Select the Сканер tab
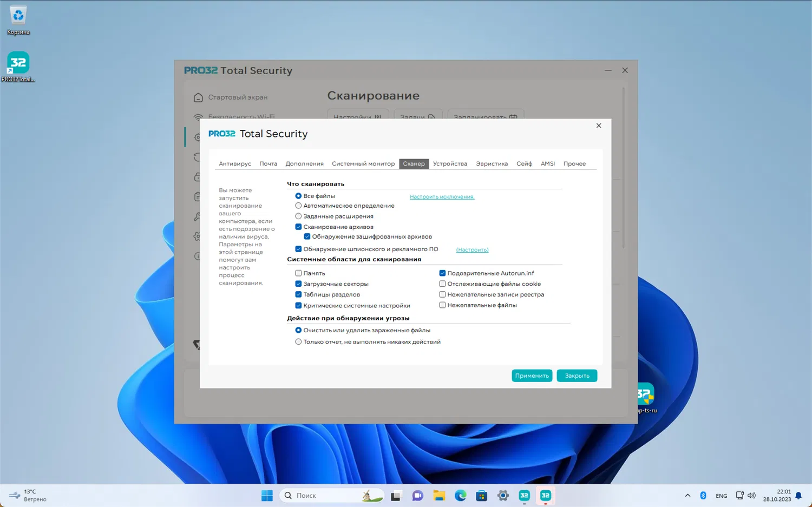The height and width of the screenshot is (507, 812). click(414, 163)
